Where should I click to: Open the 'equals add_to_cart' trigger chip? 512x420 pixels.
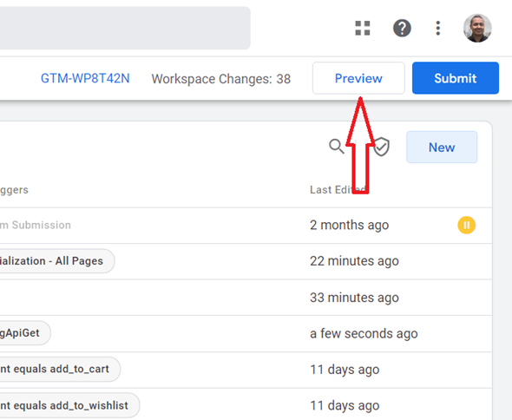pyautogui.click(x=60, y=369)
